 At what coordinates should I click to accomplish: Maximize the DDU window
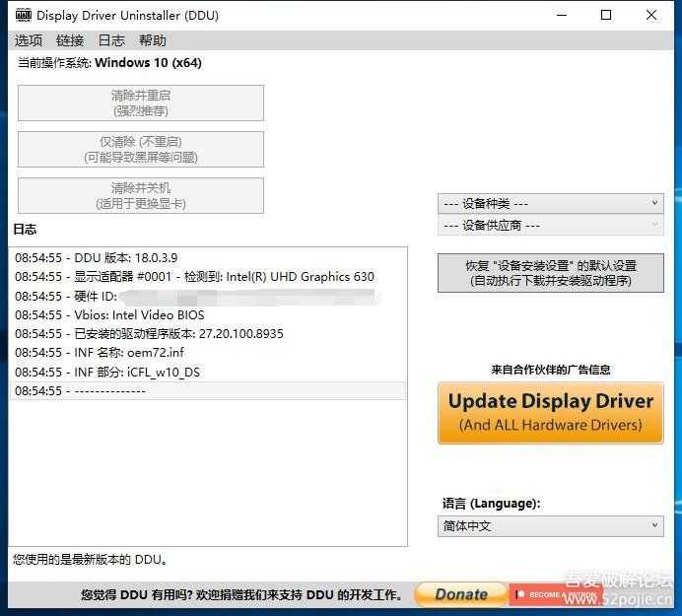tap(606, 16)
